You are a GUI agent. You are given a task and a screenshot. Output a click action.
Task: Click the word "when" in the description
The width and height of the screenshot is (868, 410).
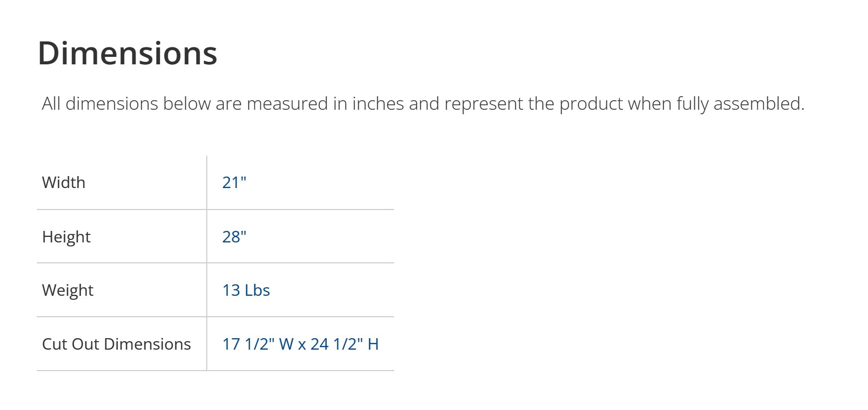tap(649, 104)
